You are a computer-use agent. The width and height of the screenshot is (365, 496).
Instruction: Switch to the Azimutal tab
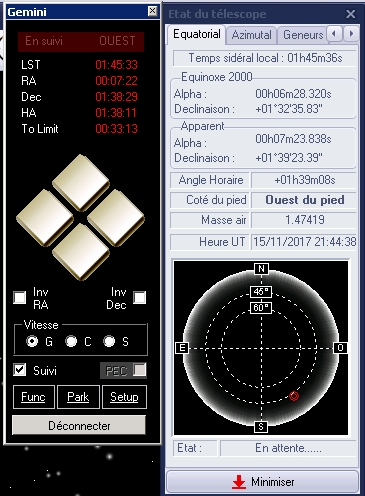tap(251, 35)
